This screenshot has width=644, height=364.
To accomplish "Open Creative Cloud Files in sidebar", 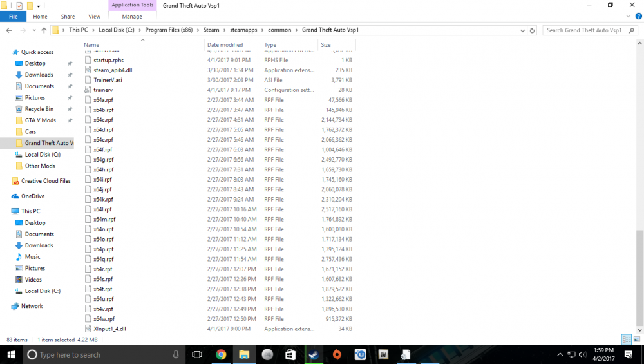I will (46, 181).
